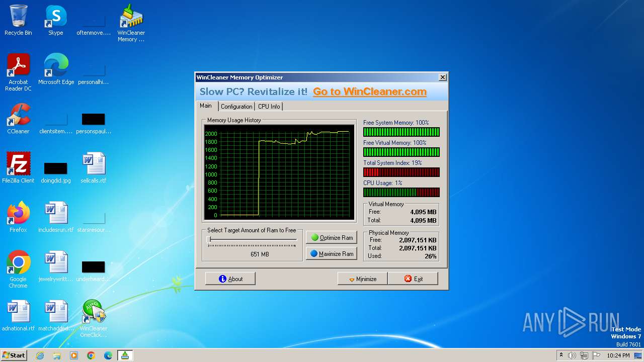
Task: Select the includesrun.rtf document icon
Action: (x=56, y=217)
